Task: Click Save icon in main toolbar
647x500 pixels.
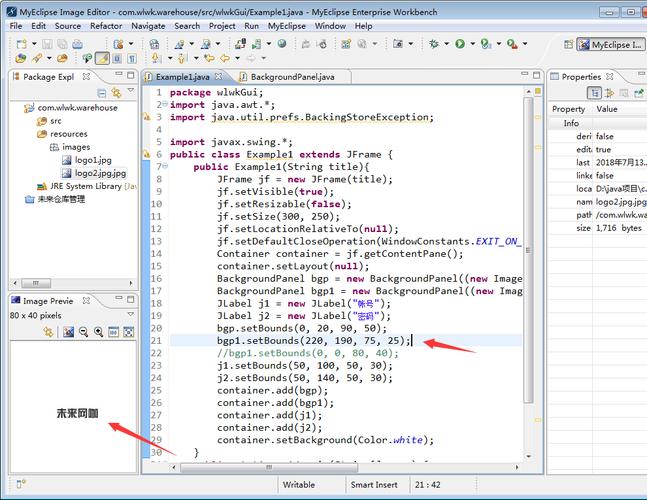Action: (x=47, y=44)
